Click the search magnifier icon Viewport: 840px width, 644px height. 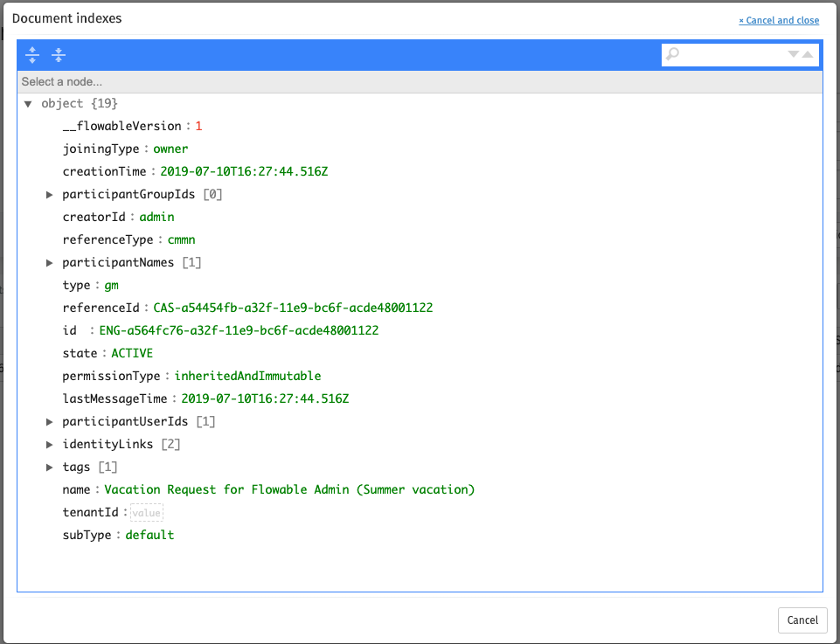pyautogui.click(x=672, y=55)
